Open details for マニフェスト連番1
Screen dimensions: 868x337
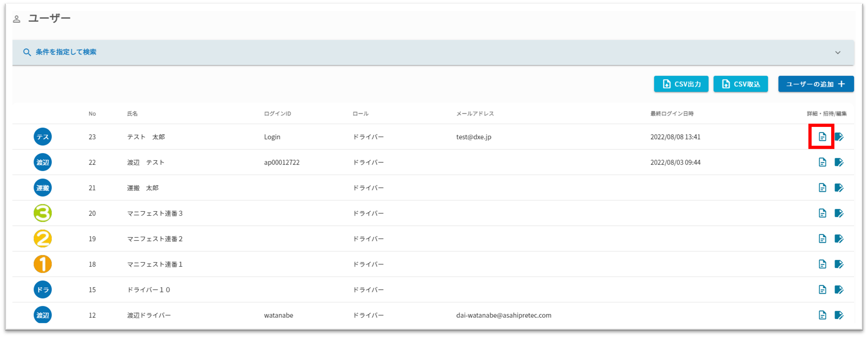click(822, 264)
